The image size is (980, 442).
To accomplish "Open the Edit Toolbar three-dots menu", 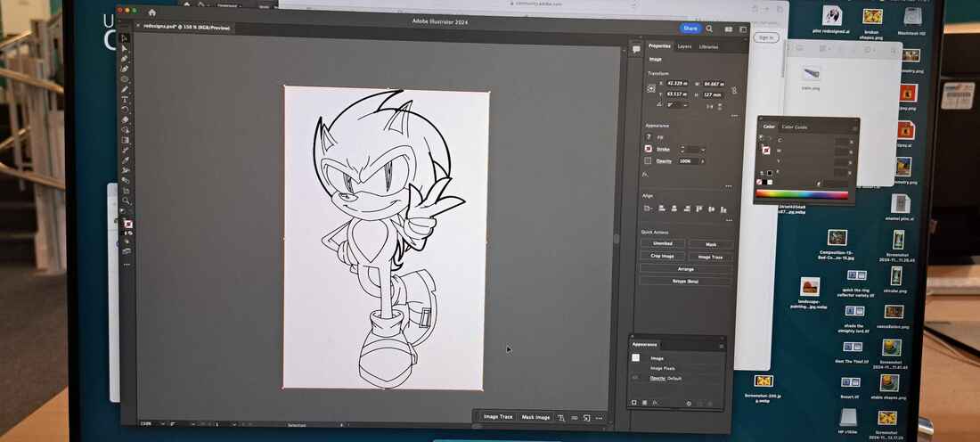I will (127, 265).
